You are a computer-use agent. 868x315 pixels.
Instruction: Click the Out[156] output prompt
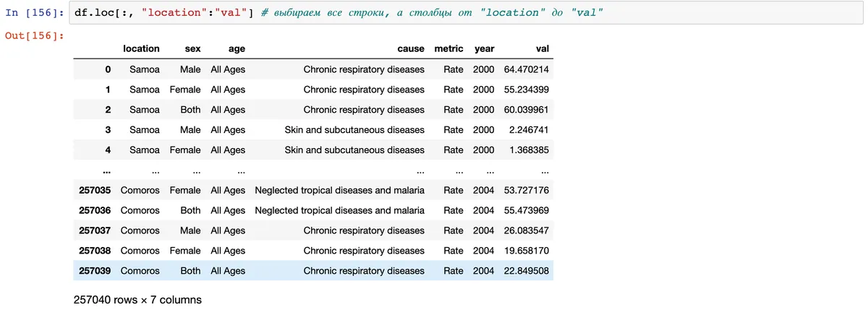(35, 35)
